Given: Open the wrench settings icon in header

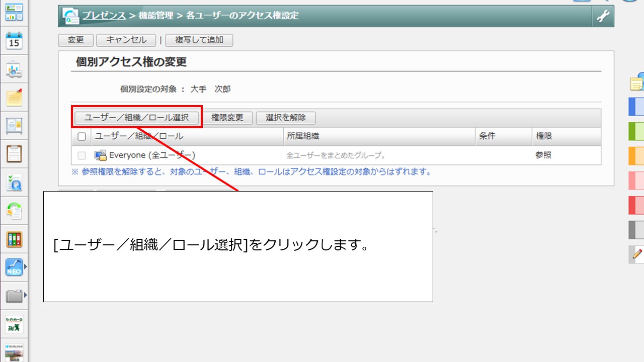Looking at the screenshot, I should (x=603, y=17).
